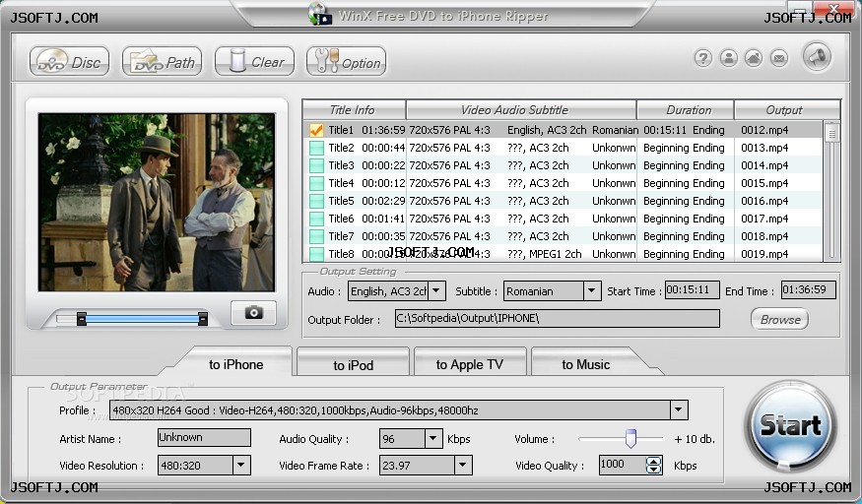This screenshot has height=504, width=862.
Task: Uncheck the Title1 checkbox
Action: [316, 130]
